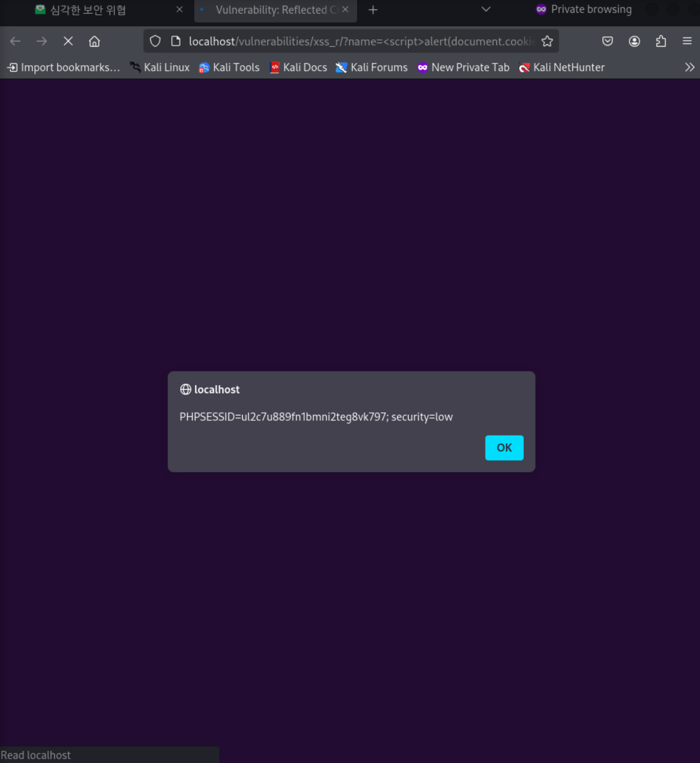
Task: Expand the list all tabs dropdown
Action: coord(486,9)
